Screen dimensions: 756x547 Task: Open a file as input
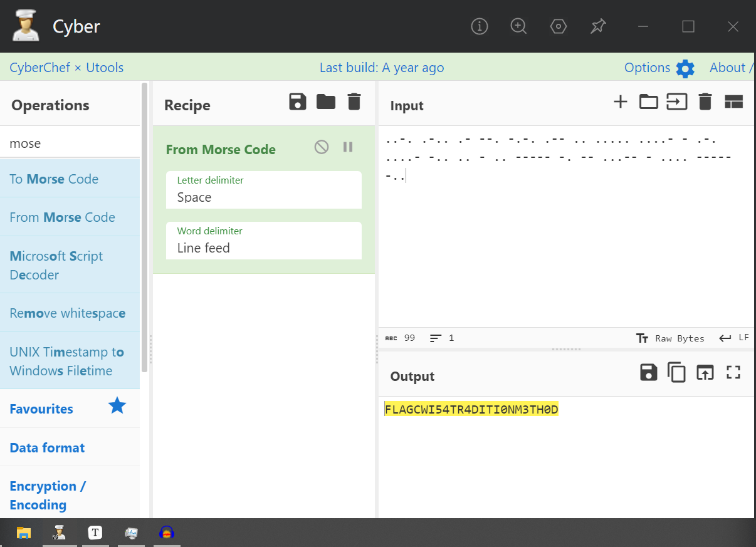[676, 102]
